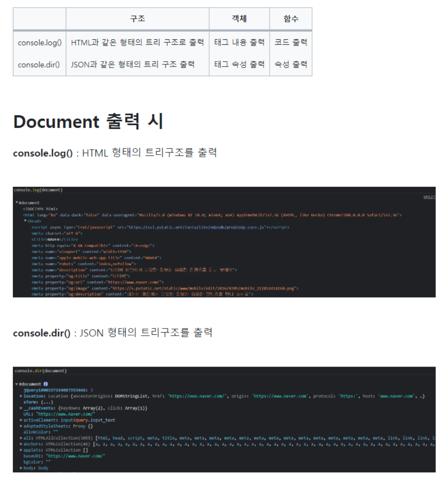The image size is (448, 493).
Task: Expand the __cashEvents property row
Action: pos(21,408)
